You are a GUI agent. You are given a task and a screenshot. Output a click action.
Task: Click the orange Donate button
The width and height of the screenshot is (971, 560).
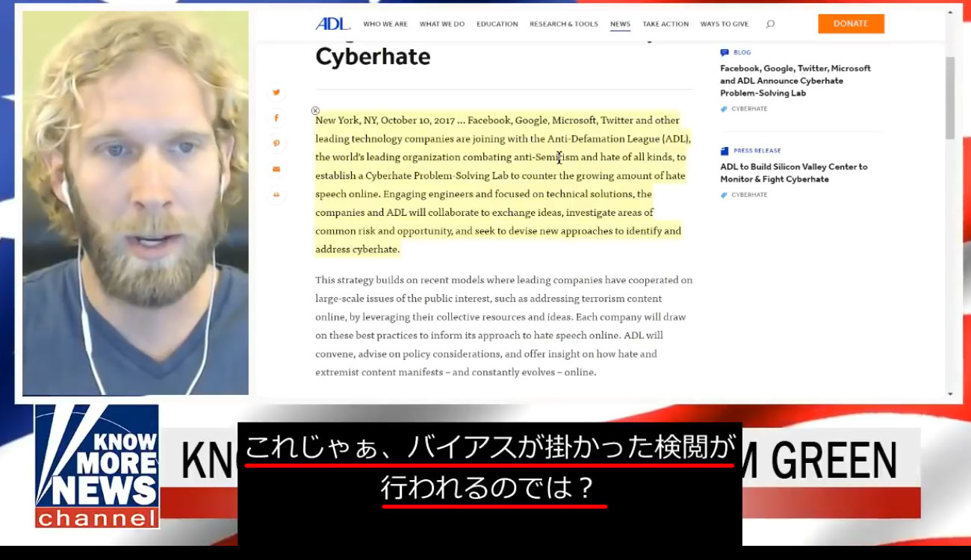851,24
